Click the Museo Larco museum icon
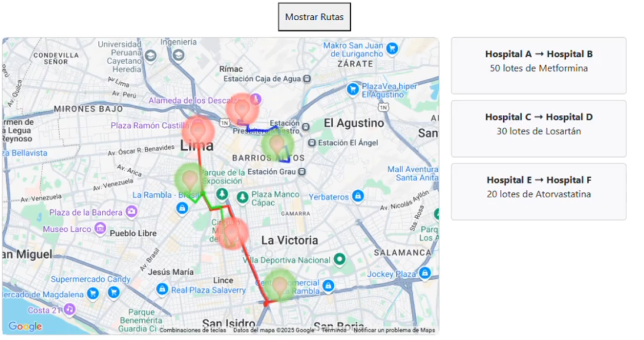 (x=101, y=229)
